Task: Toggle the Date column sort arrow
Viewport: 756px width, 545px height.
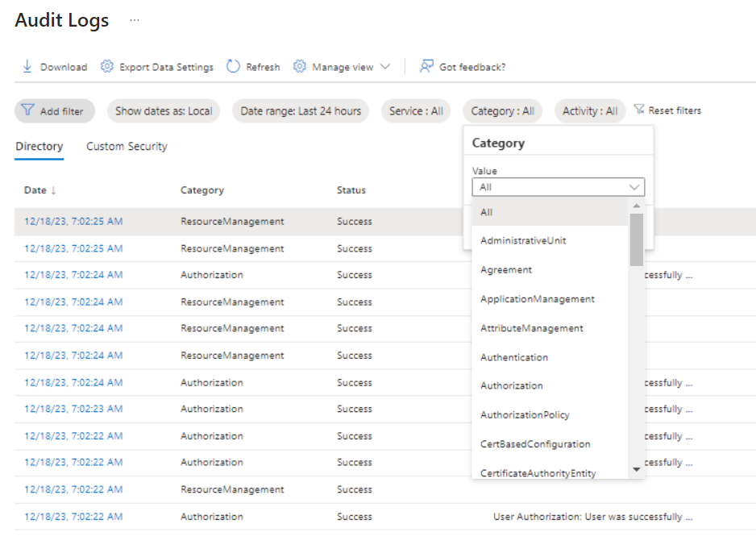Action: 54,190
